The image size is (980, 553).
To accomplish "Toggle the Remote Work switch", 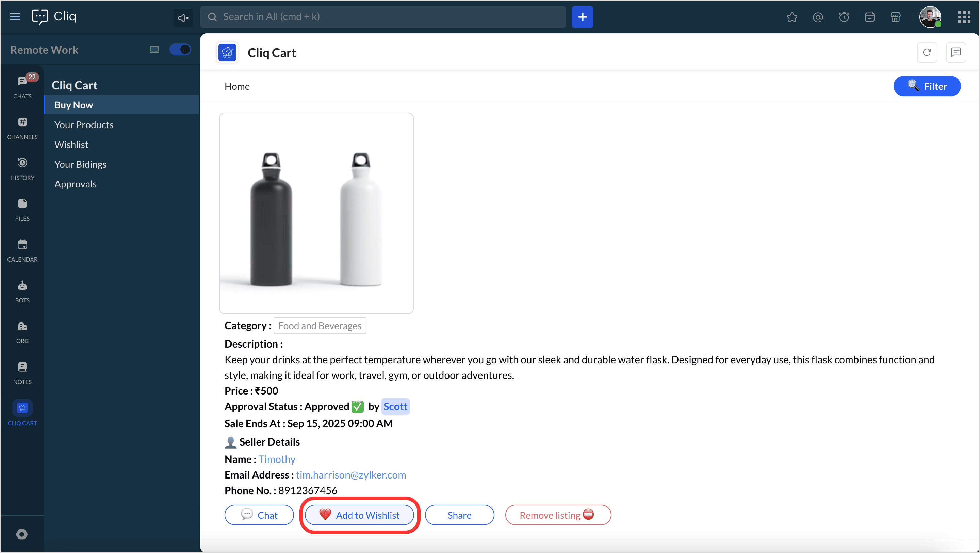I will [x=180, y=49].
